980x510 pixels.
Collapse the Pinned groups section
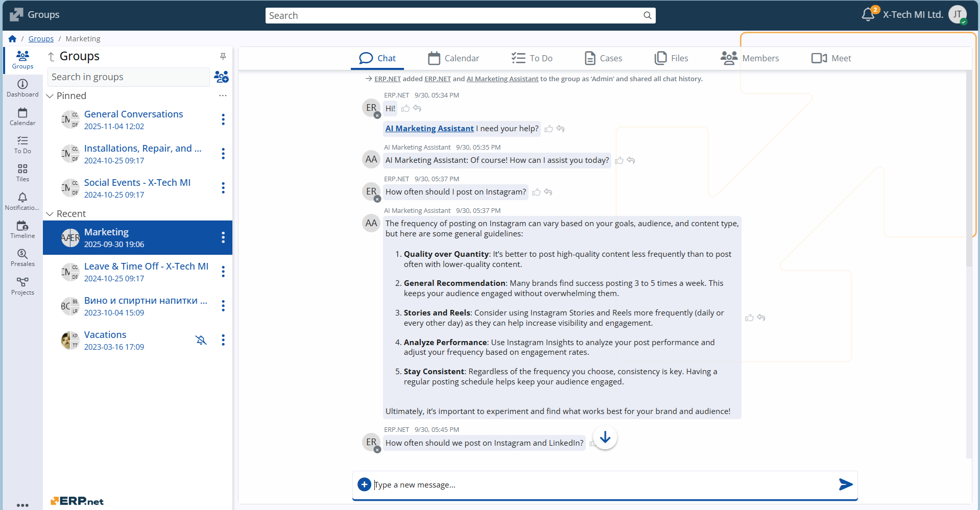[x=50, y=96]
